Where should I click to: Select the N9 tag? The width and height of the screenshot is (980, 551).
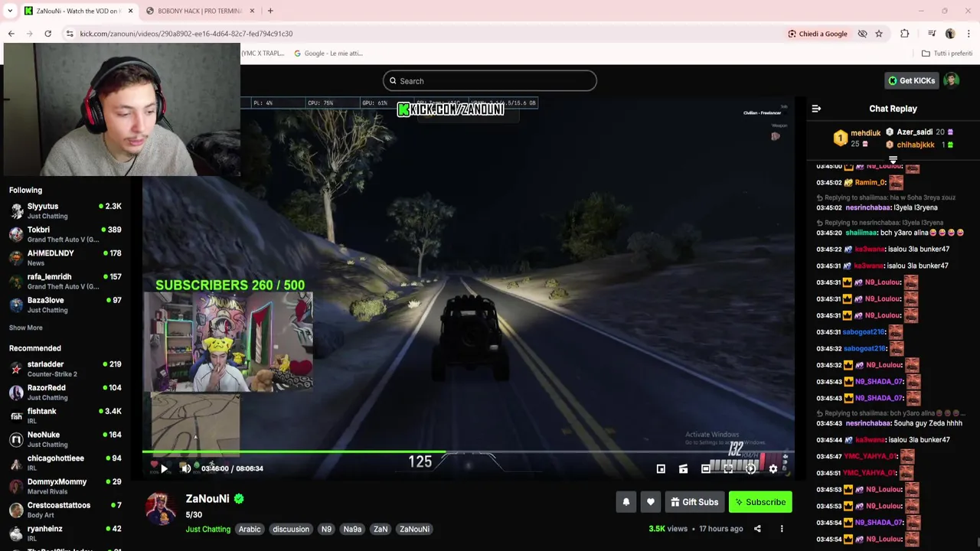pos(326,529)
